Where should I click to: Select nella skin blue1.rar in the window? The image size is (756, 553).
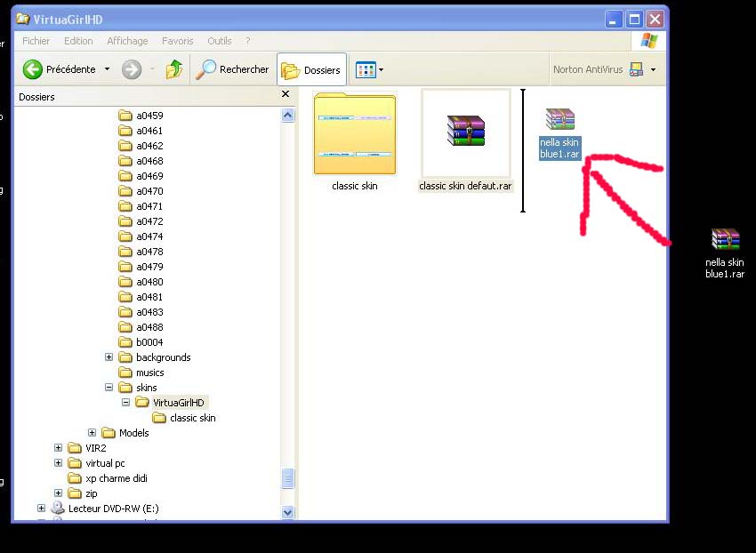coord(559,133)
